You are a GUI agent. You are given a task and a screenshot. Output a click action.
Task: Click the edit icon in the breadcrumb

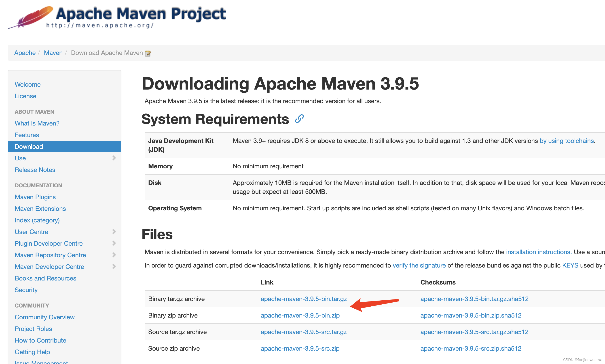pos(148,53)
